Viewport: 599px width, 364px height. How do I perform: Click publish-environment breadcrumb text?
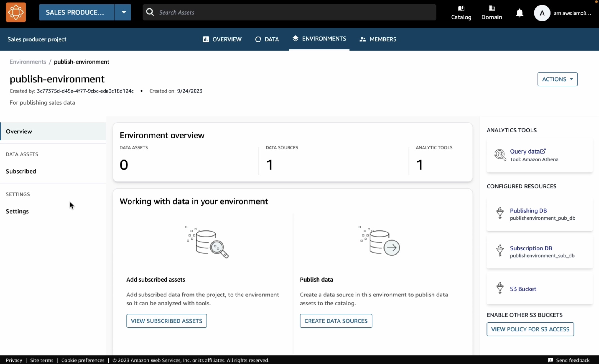(x=82, y=62)
